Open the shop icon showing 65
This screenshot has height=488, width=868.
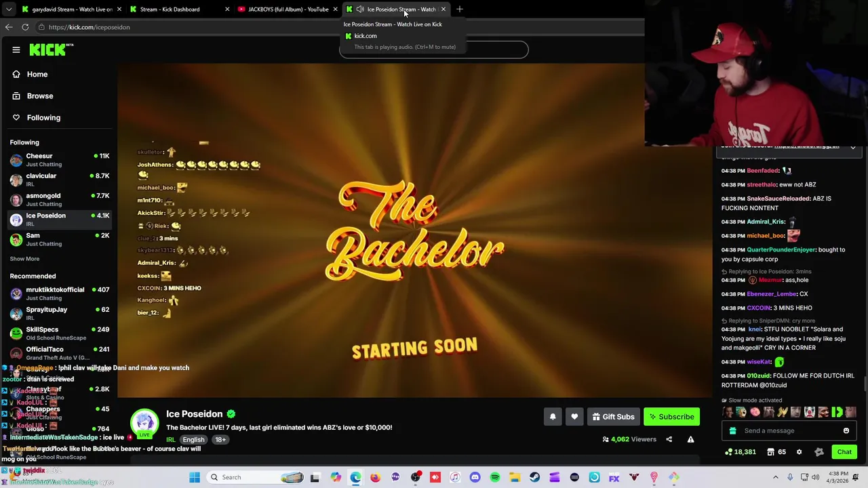tap(776, 452)
